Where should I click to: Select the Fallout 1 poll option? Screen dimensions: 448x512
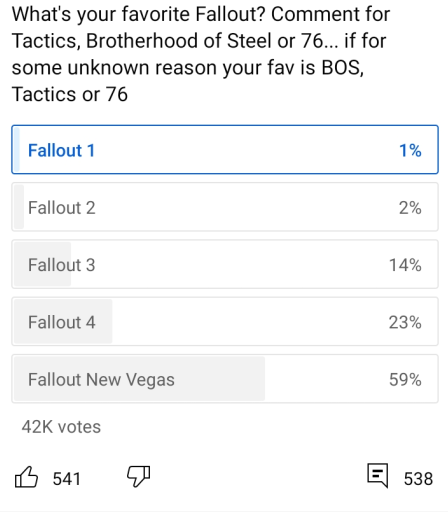point(225,150)
